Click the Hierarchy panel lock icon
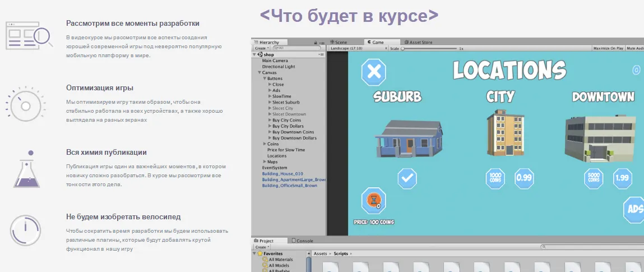Image resolution: width=644 pixels, height=272 pixels. coord(316,42)
